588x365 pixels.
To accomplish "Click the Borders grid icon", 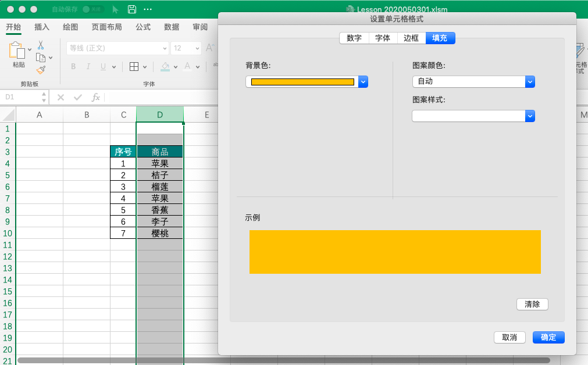I will click(134, 66).
